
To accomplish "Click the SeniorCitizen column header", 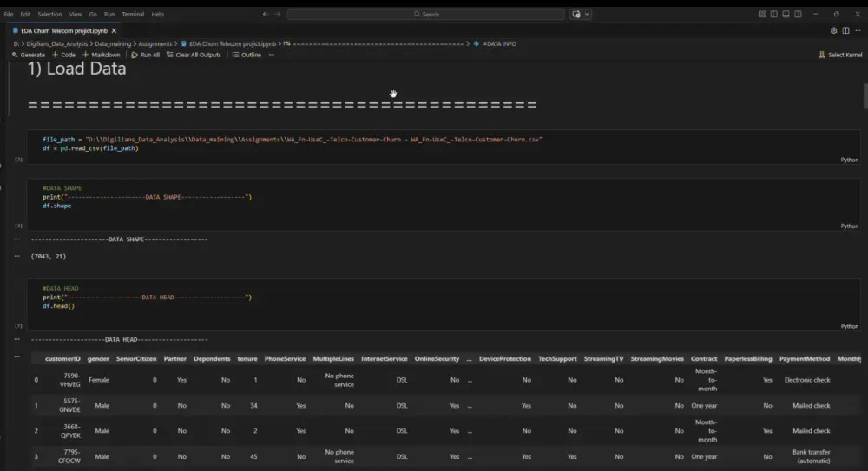I will coord(136,358).
